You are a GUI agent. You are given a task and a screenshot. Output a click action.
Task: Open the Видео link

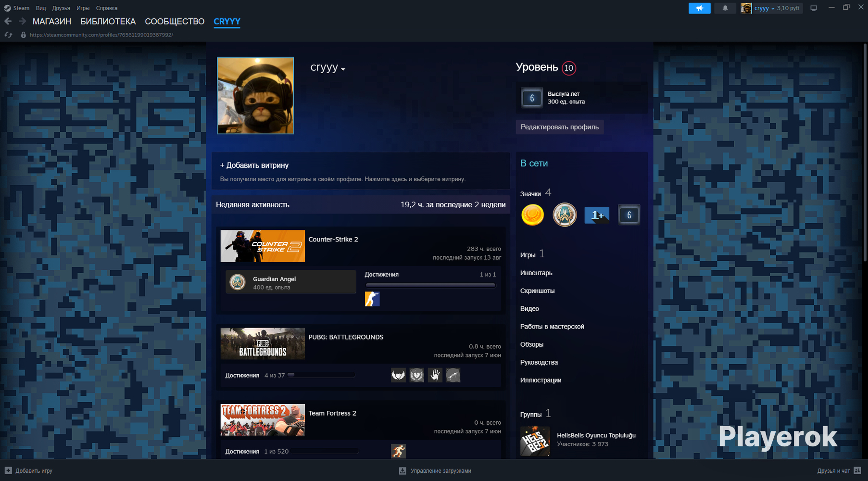(529, 308)
